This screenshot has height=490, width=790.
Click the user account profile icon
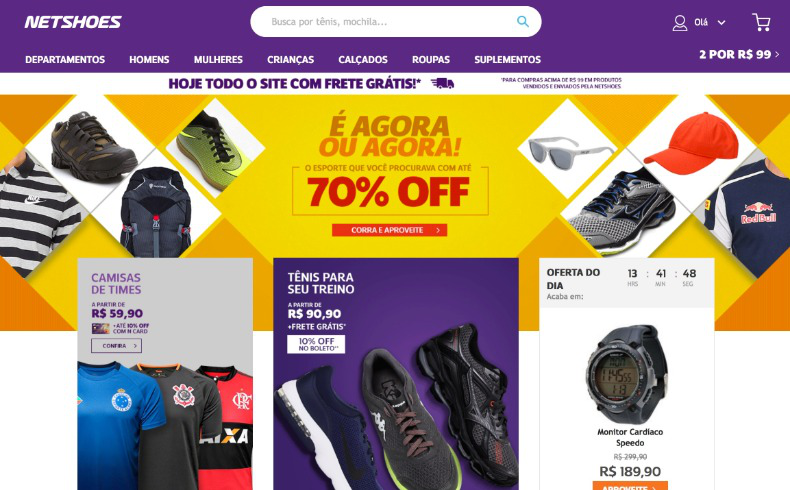680,23
